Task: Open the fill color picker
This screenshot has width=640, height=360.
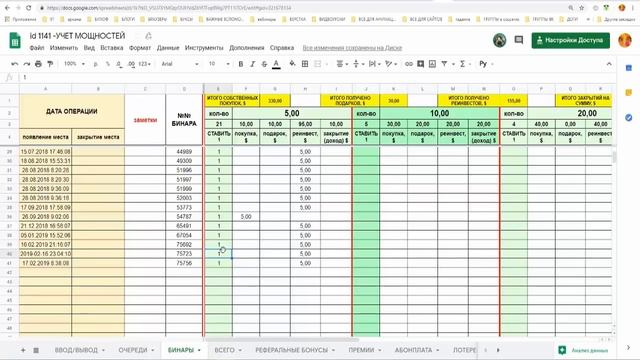Action: point(292,64)
